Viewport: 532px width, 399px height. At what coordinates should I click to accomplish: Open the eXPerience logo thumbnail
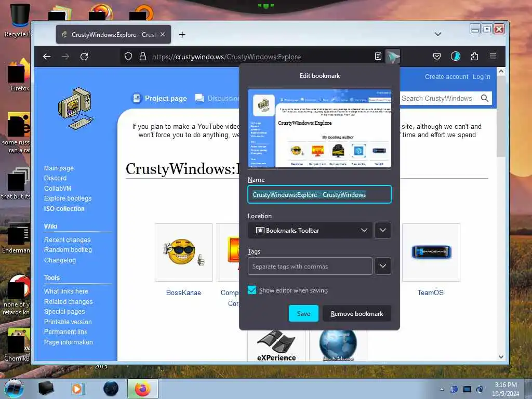pyautogui.click(x=276, y=345)
